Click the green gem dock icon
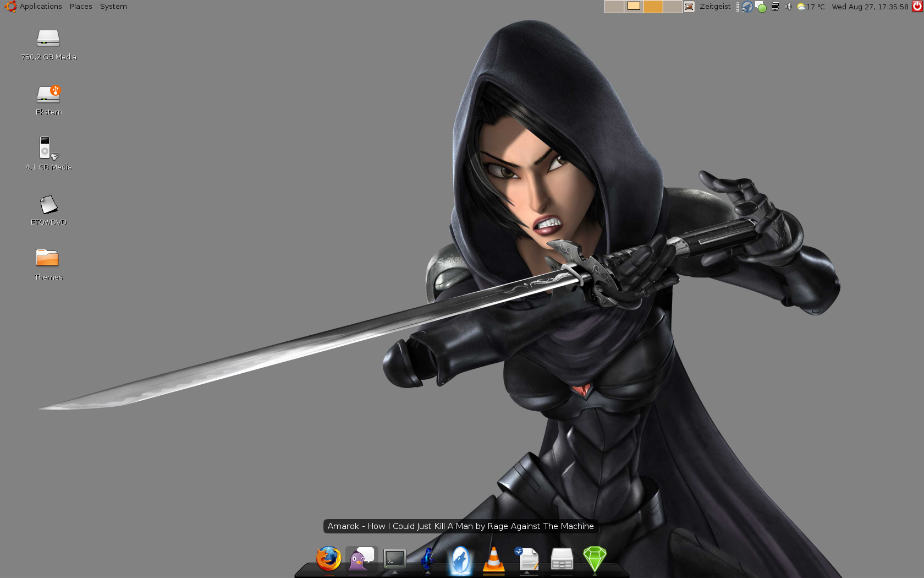Viewport: 924px width, 578px height. pyautogui.click(x=595, y=559)
